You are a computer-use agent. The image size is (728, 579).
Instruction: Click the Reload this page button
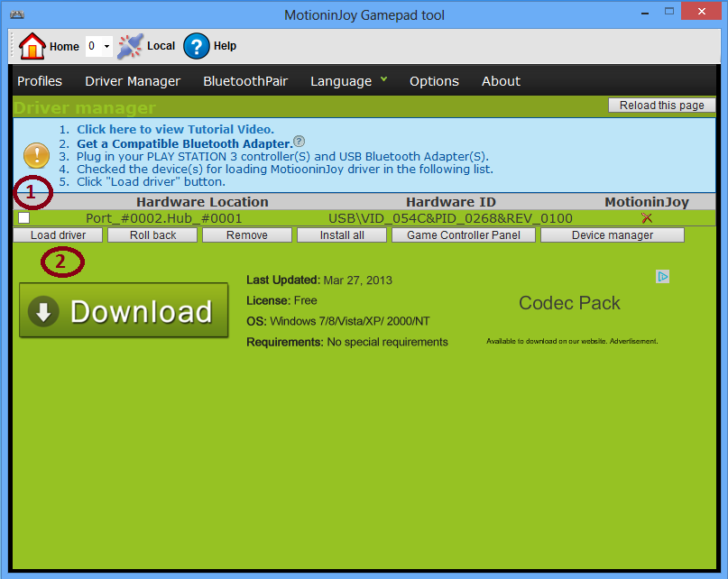click(661, 106)
